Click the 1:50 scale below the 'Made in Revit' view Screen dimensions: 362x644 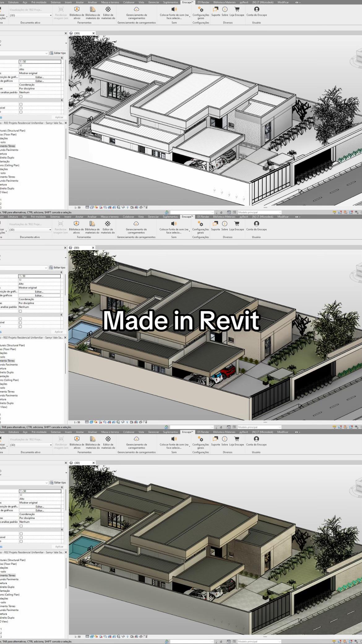pos(77,422)
